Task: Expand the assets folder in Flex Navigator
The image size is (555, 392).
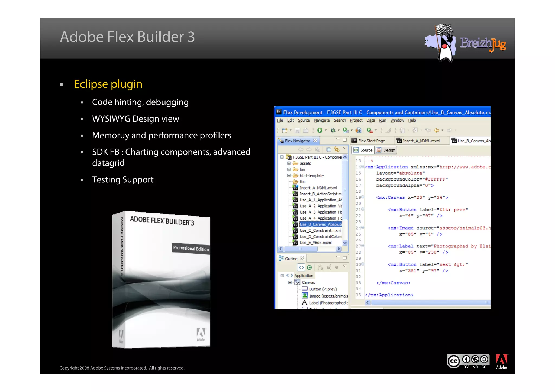Action: pyautogui.click(x=289, y=163)
